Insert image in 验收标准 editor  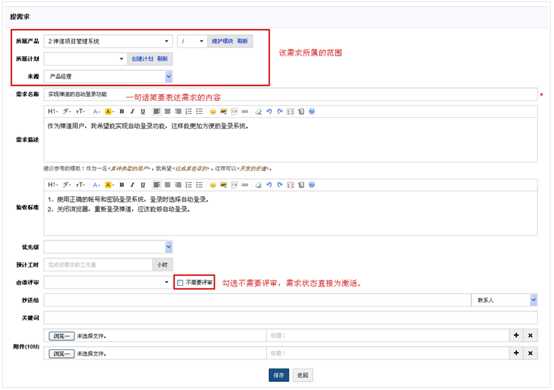pyautogui.click(x=223, y=185)
